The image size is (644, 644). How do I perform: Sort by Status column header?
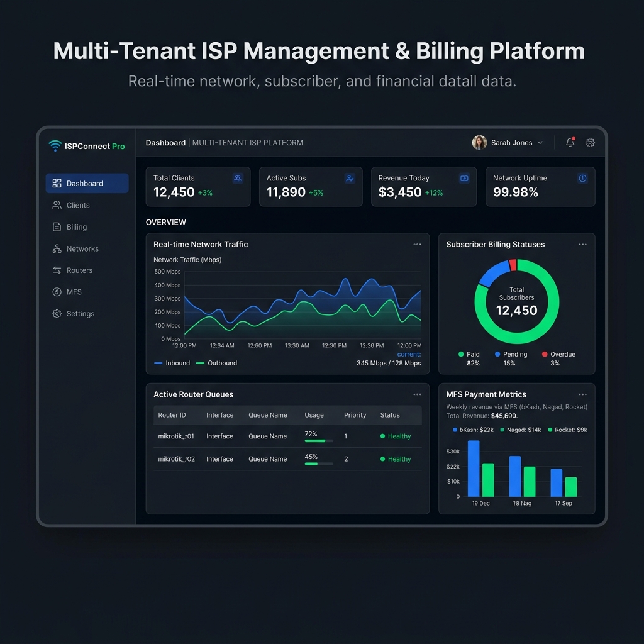coord(390,415)
